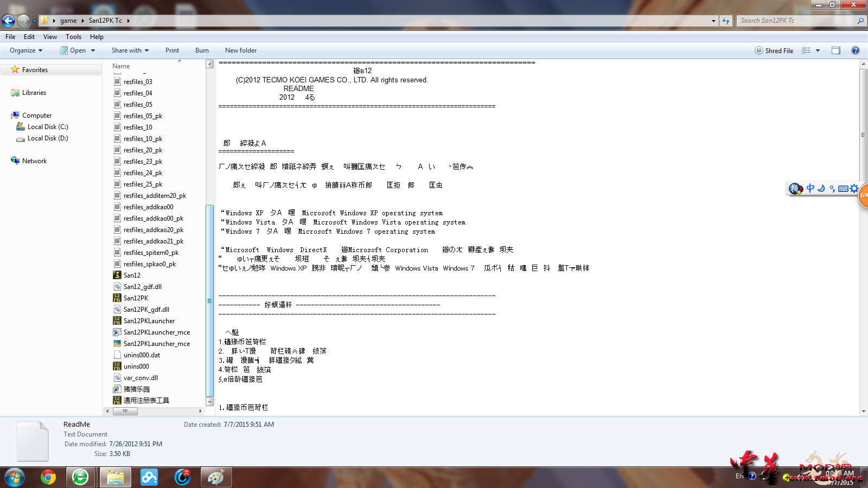
Task: Click the preview pane vertical scrollbar thumb
Action: pos(863,135)
